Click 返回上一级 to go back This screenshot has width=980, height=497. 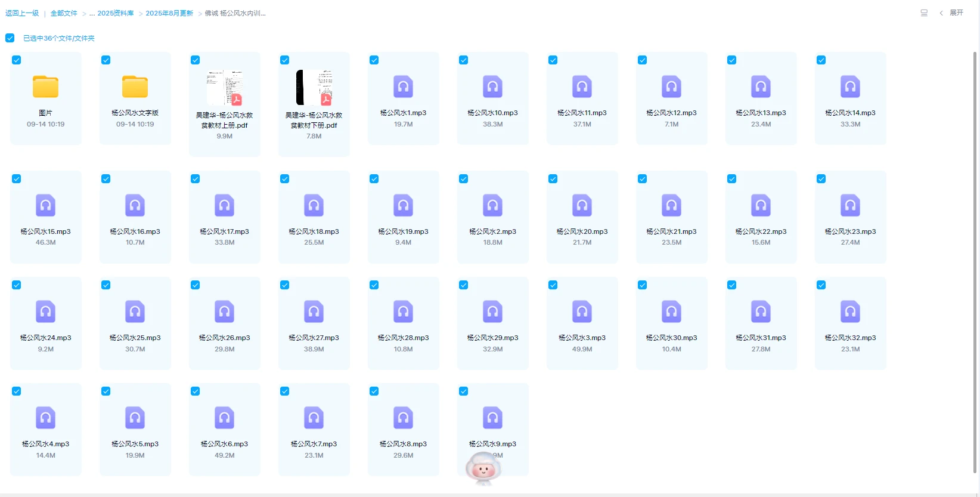(22, 13)
